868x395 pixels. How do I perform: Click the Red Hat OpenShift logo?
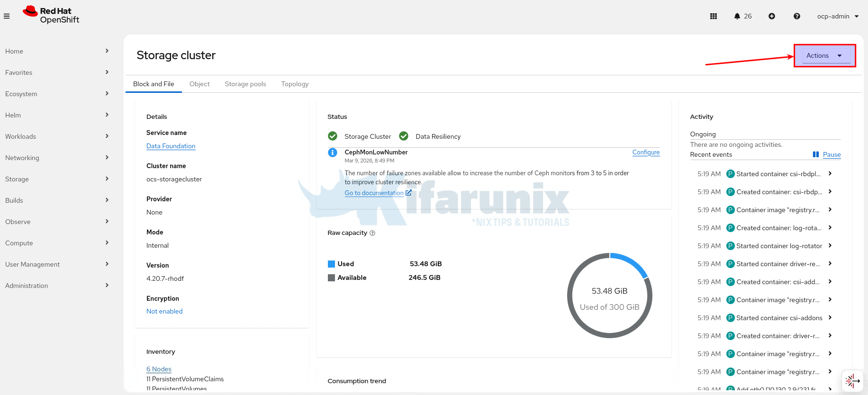pos(51,15)
